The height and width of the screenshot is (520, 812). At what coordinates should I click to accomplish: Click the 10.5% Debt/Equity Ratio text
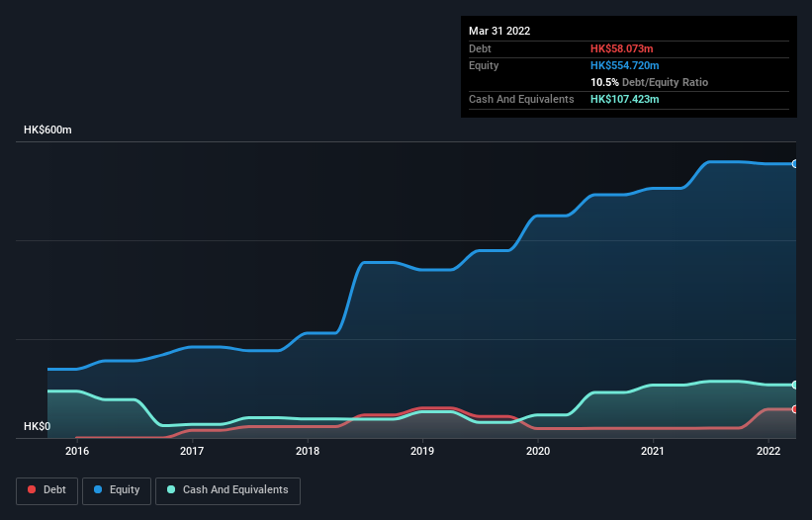[x=649, y=82]
